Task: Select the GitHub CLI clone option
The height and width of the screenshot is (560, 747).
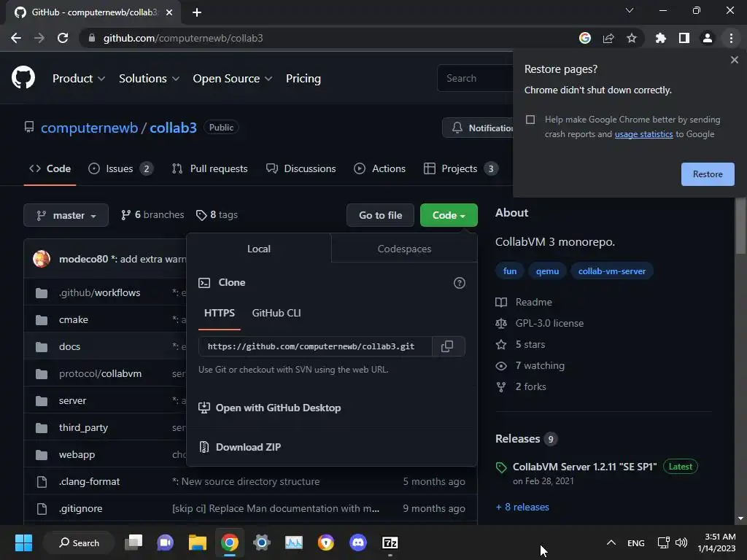Action: [x=276, y=313]
